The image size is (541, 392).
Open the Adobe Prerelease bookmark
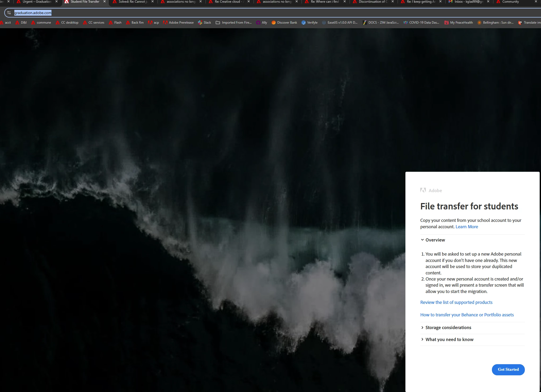pos(178,23)
